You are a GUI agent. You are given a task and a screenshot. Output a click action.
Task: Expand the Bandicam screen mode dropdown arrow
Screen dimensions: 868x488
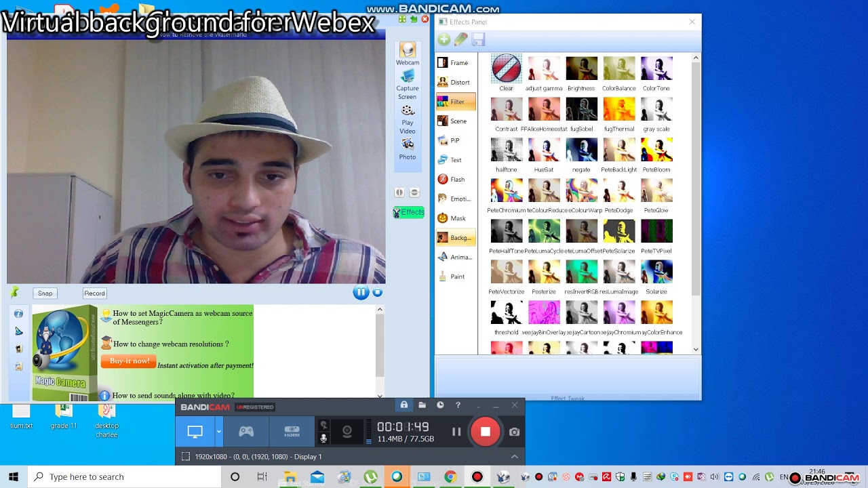pyautogui.click(x=218, y=432)
